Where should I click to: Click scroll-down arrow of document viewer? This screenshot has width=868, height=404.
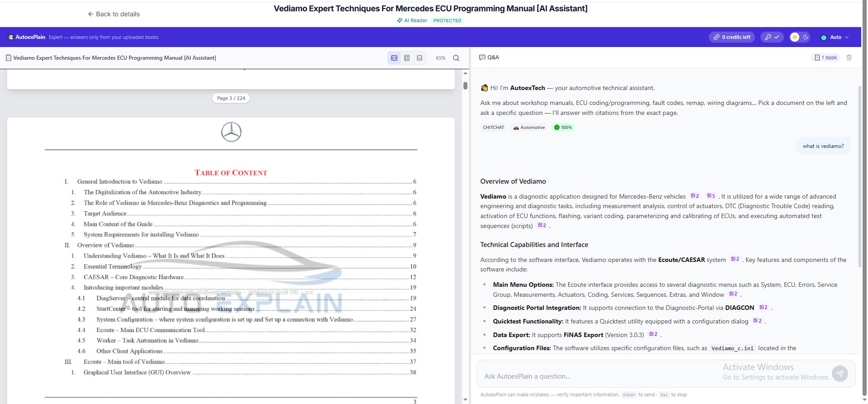coord(465,400)
